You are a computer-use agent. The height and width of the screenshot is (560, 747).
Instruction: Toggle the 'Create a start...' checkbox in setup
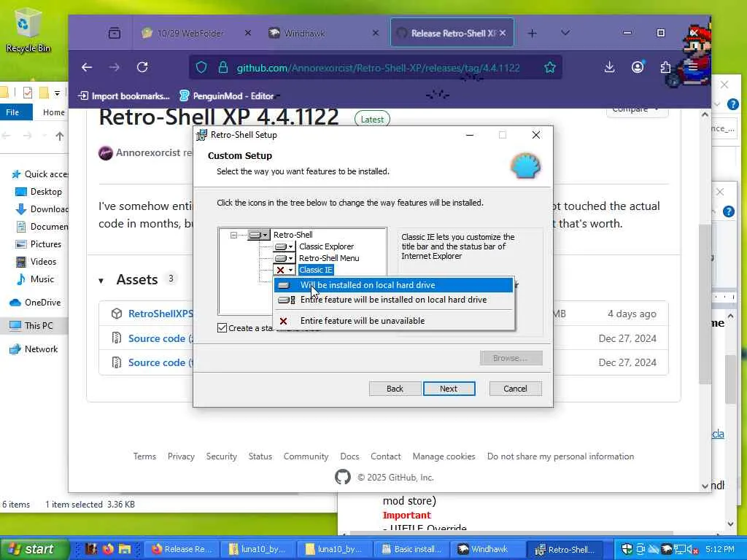click(x=222, y=328)
